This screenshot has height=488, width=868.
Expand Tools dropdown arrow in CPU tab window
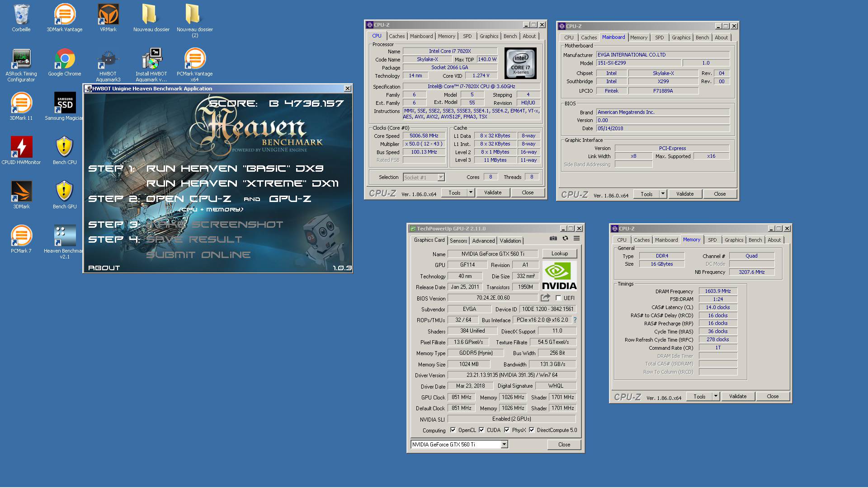(471, 192)
